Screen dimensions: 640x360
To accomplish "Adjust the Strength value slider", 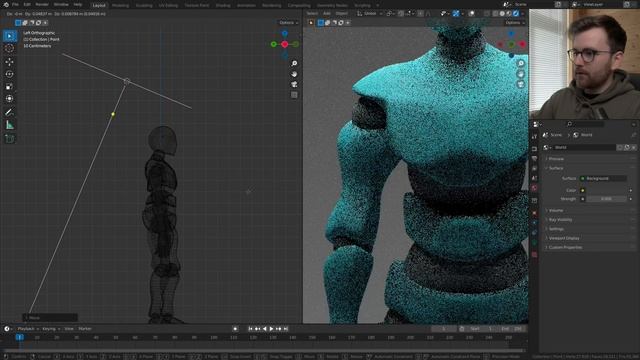I will [x=606, y=199].
